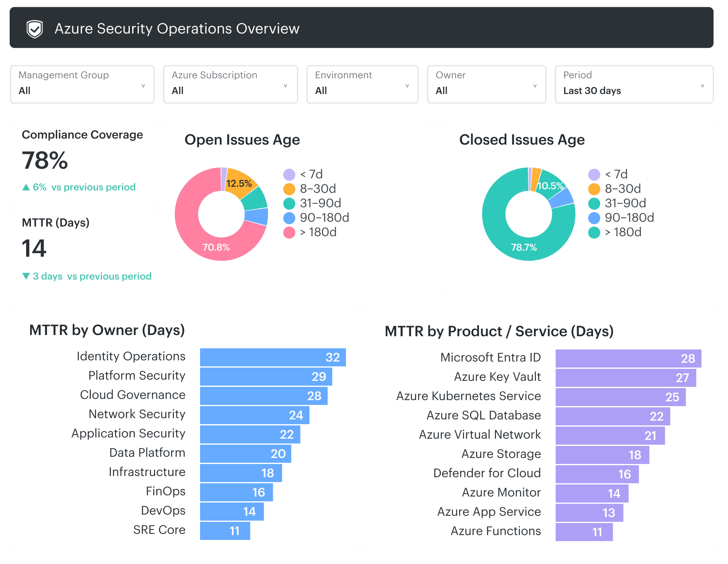Click the Defender for Cloud bar showing 16
The height and width of the screenshot is (564, 728).
[597, 474]
